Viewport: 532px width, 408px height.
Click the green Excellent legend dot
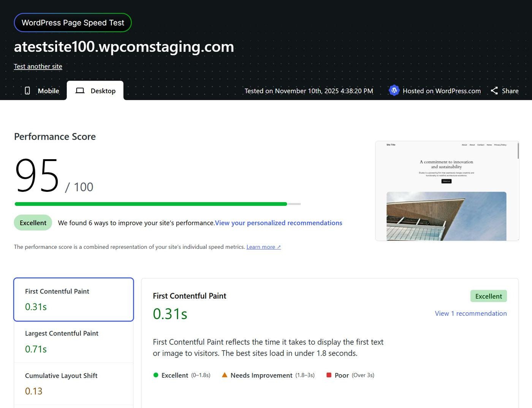click(x=156, y=375)
